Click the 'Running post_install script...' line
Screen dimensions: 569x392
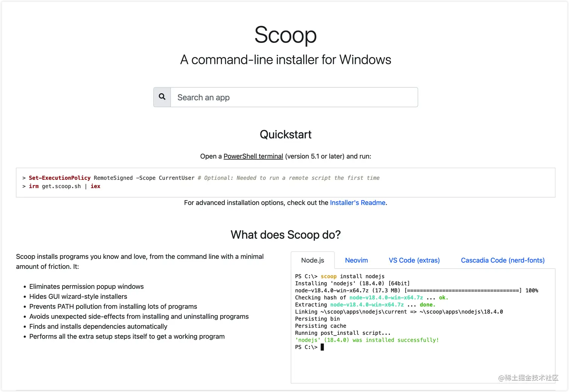[343, 333]
